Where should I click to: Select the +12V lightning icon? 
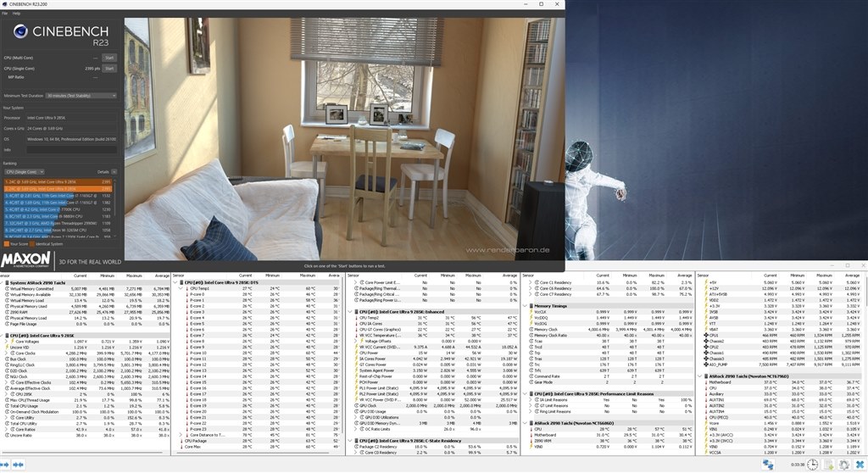pyautogui.click(x=706, y=288)
